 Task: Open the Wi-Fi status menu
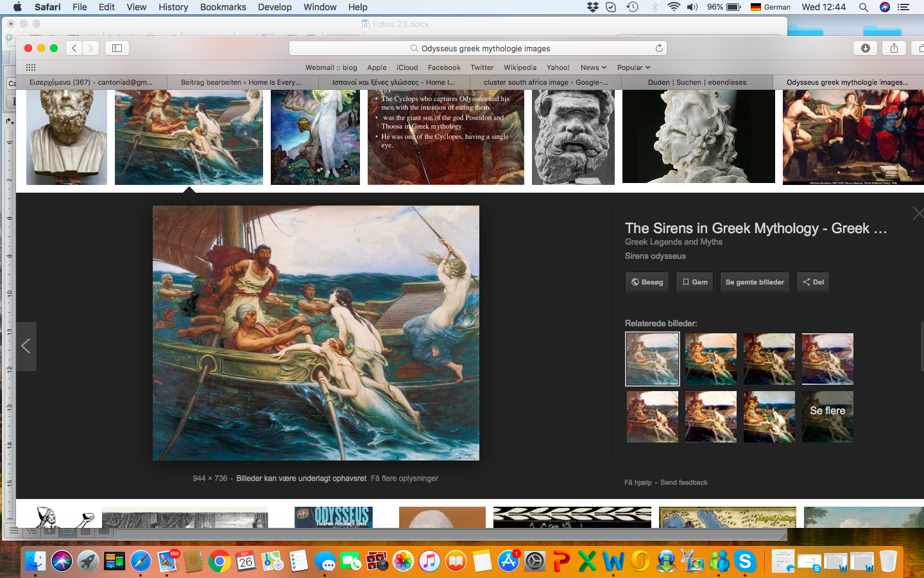point(673,7)
